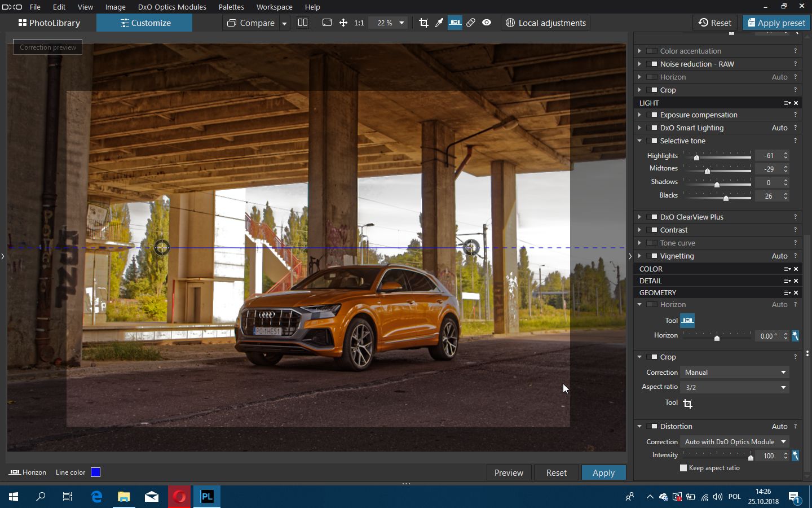
Task: Select the Crop tool in top toolbar
Action: click(x=423, y=23)
